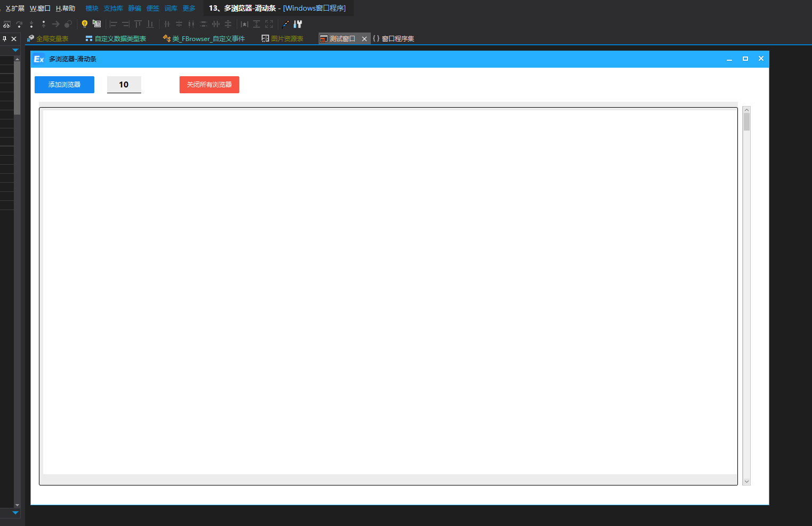Close the 测试窗口 tab
812x526 pixels.
(364, 39)
